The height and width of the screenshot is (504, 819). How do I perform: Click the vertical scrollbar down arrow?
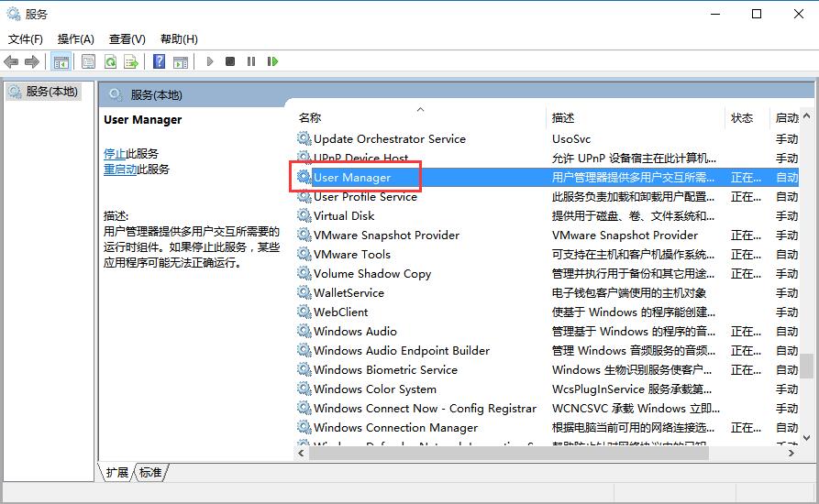806,438
